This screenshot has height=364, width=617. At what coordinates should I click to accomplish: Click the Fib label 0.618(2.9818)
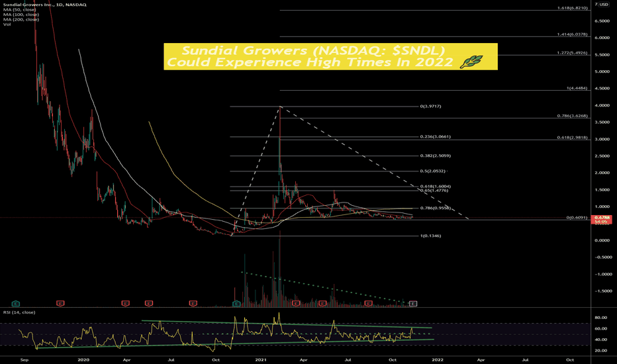coord(572,138)
